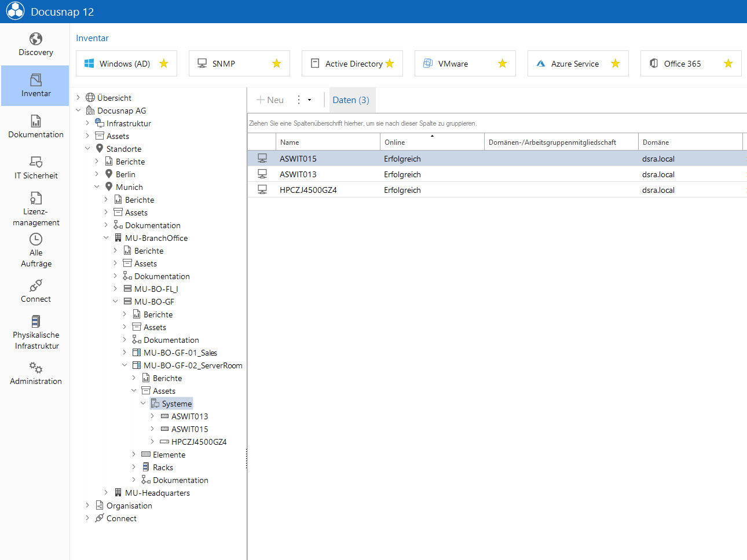Expand MU-Headquarters building node

pos(106,493)
